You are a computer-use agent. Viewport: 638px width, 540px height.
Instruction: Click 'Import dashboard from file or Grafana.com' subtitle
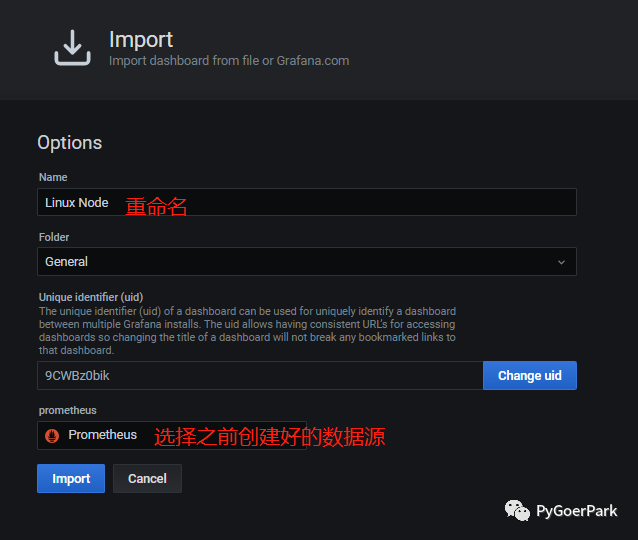pyautogui.click(x=229, y=61)
